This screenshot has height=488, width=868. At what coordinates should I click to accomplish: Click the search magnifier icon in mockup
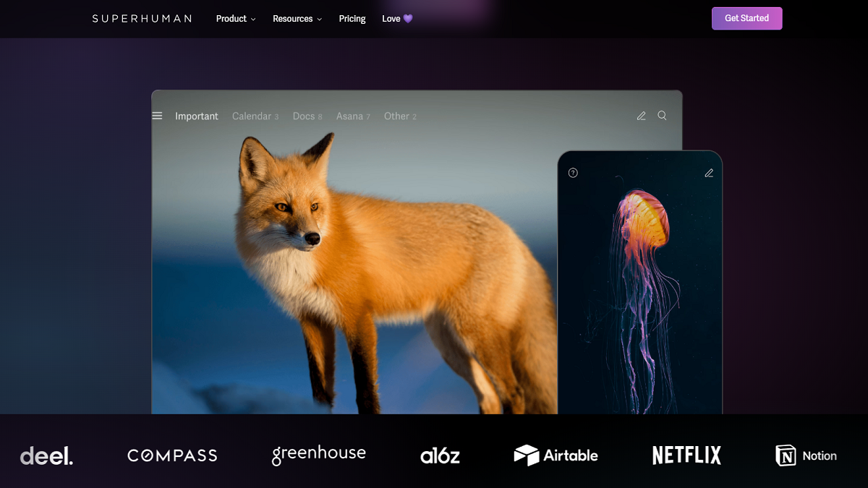[662, 116]
